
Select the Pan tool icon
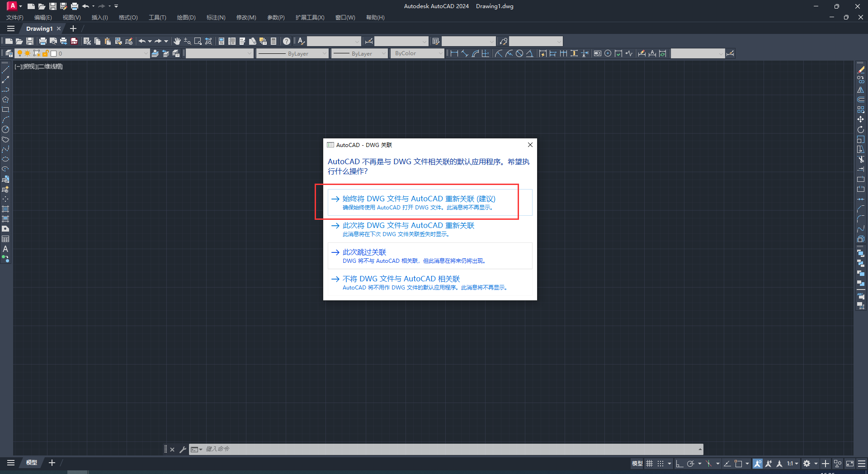[177, 41]
